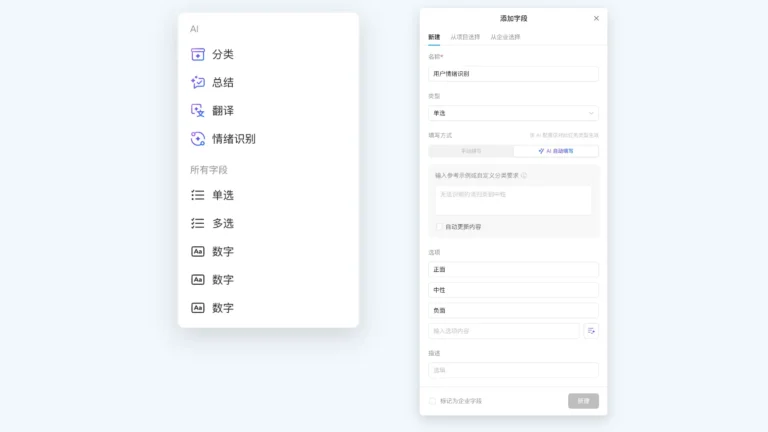The image size is (768, 432).
Task: Click the info icon beside 分类要求
Action: 524,175
